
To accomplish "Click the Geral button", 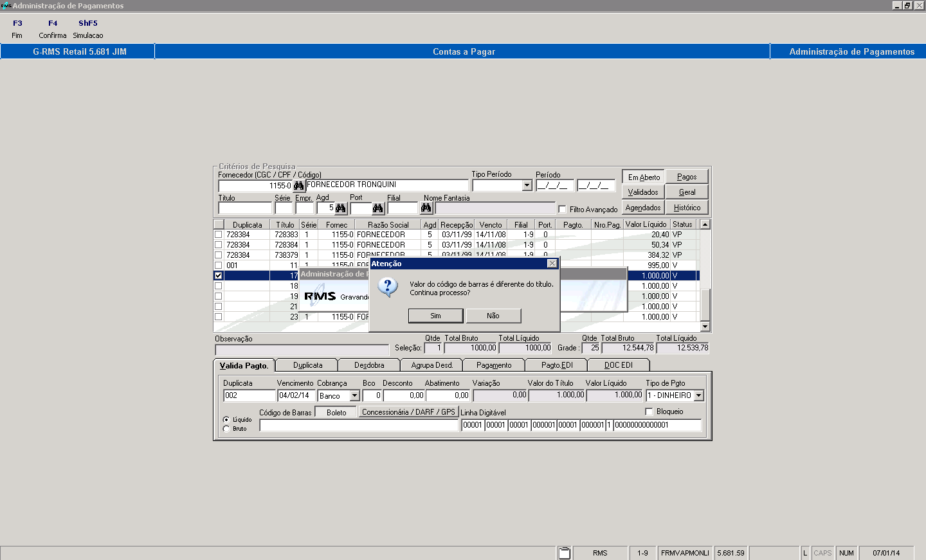I will [x=687, y=192].
